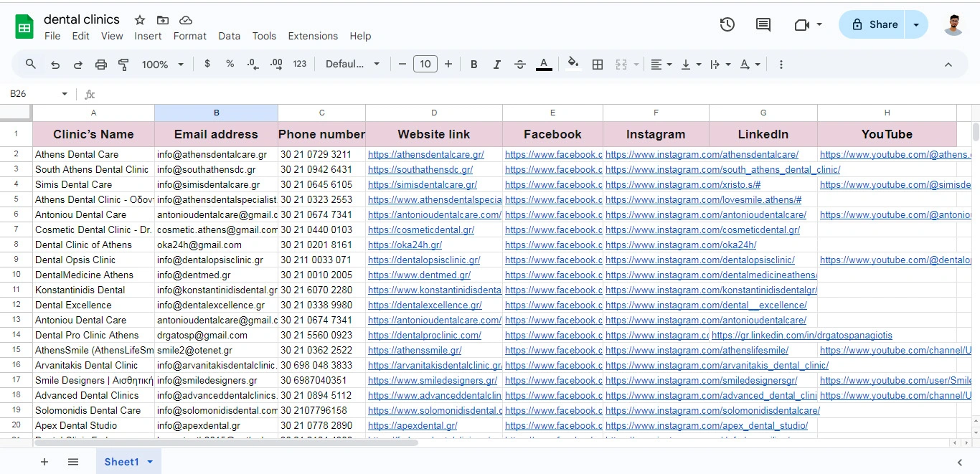This screenshot has height=474, width=980.
Task: Undo the last action
Action: click(55, 65)
